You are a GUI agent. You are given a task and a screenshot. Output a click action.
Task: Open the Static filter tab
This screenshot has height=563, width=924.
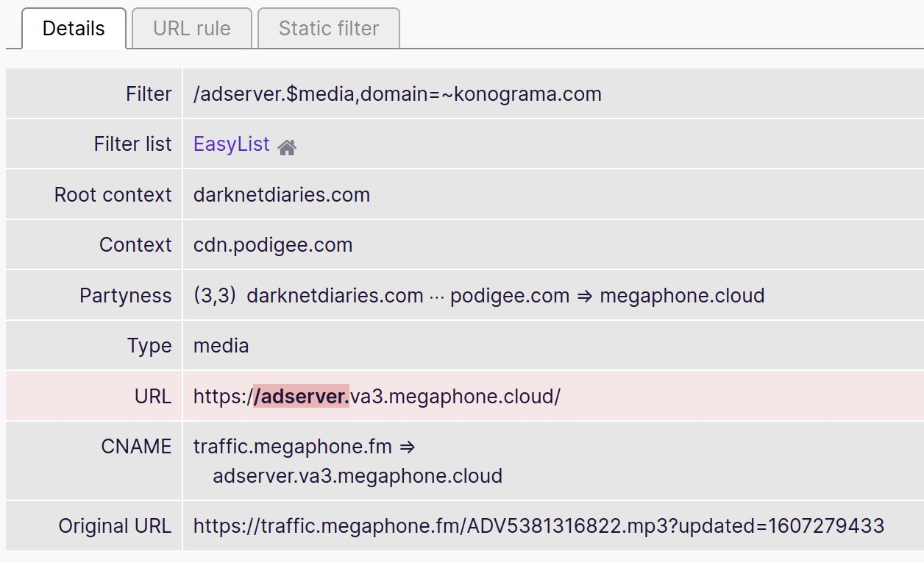click(329, 29)
